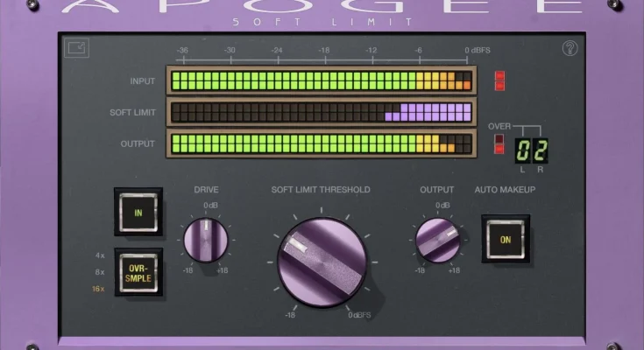Click the green OVER counter display
The width and height of the screenshot is (644, 350).
point(531,150)
